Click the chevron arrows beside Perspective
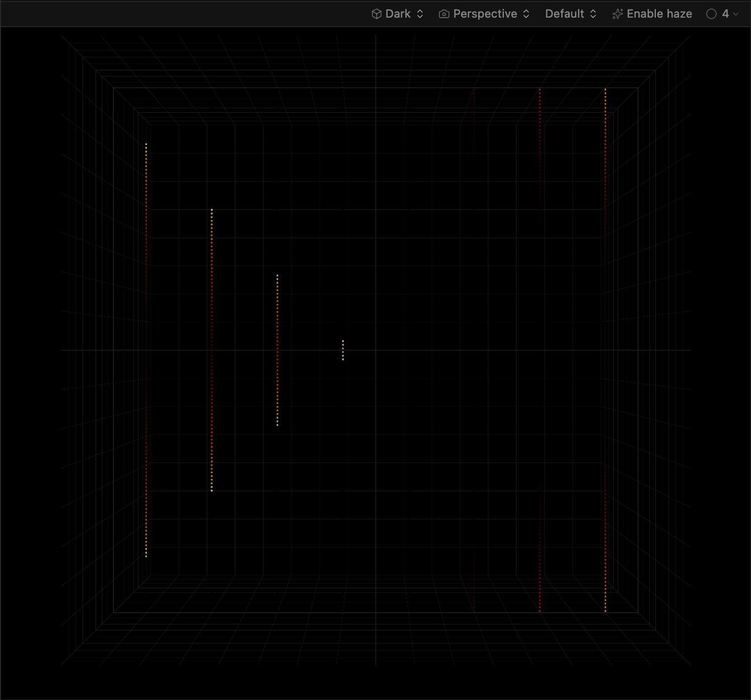Screen dimensions: 751x700 (x=526, y=14)
